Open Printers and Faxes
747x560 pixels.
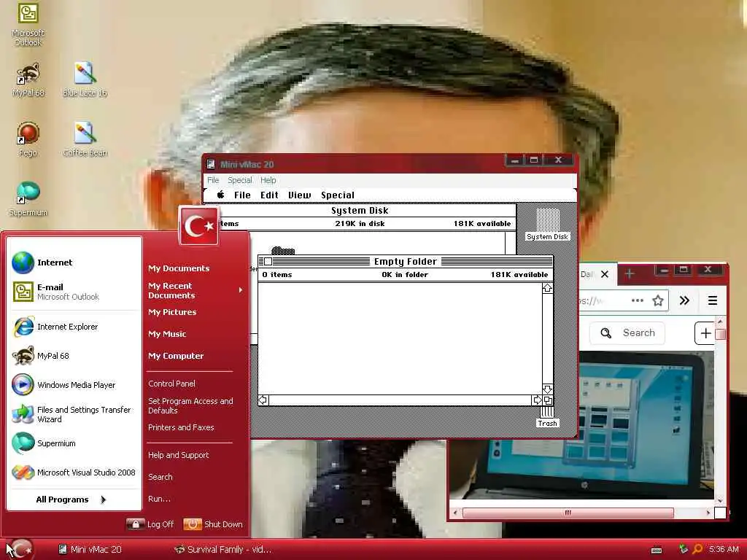click(x=181, y=427)
